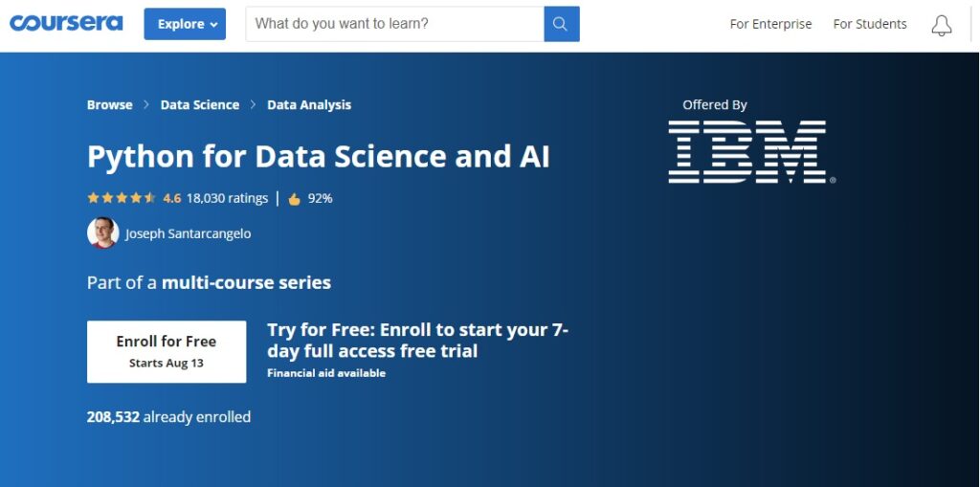
Task: Go to Browse breadcrumb
Action: (x=109, y=105)
